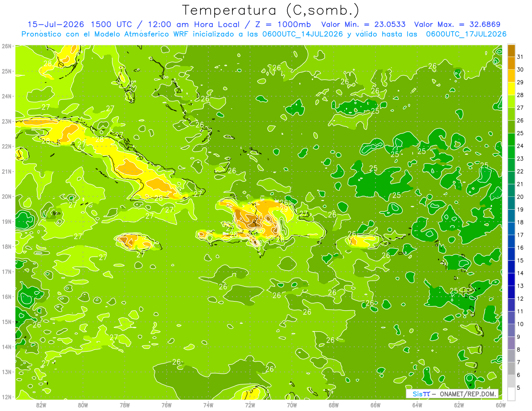
Task: Click the longitude axis label 74W
Action: coord(208,405)
